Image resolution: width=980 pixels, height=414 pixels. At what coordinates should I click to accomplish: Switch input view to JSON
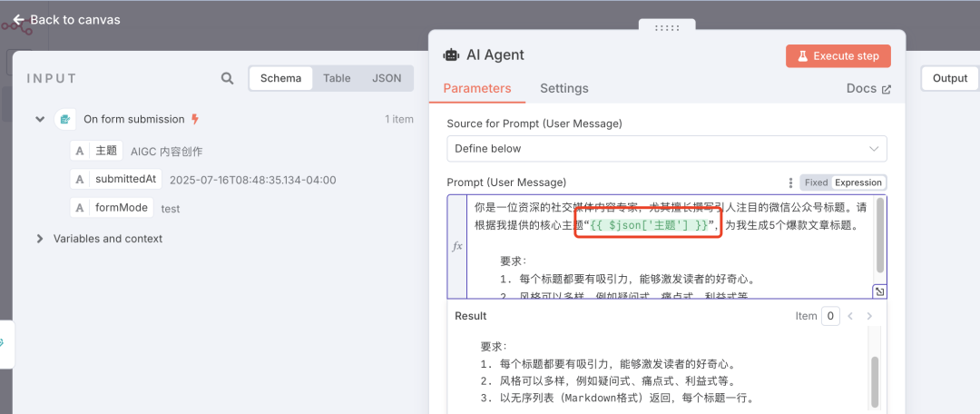point(387,78)
